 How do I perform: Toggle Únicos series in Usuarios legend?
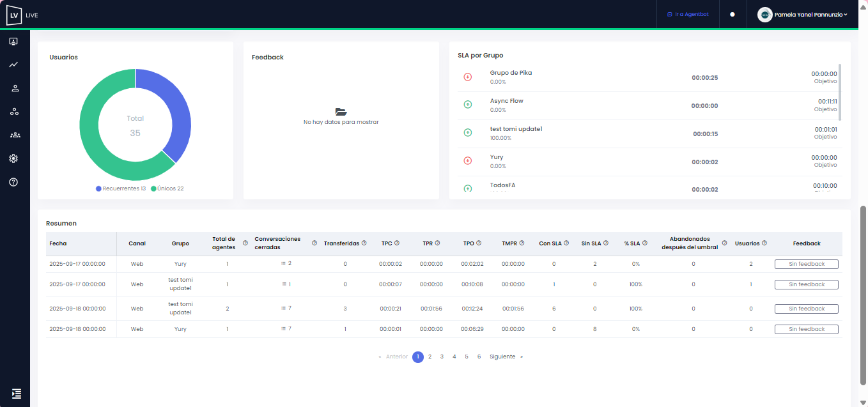(167, 188)
